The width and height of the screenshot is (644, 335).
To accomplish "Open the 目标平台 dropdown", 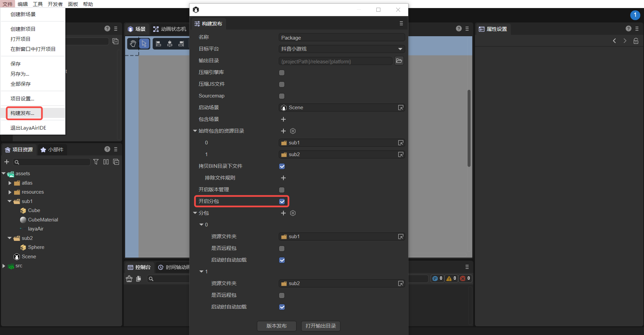I will (341, 49).
